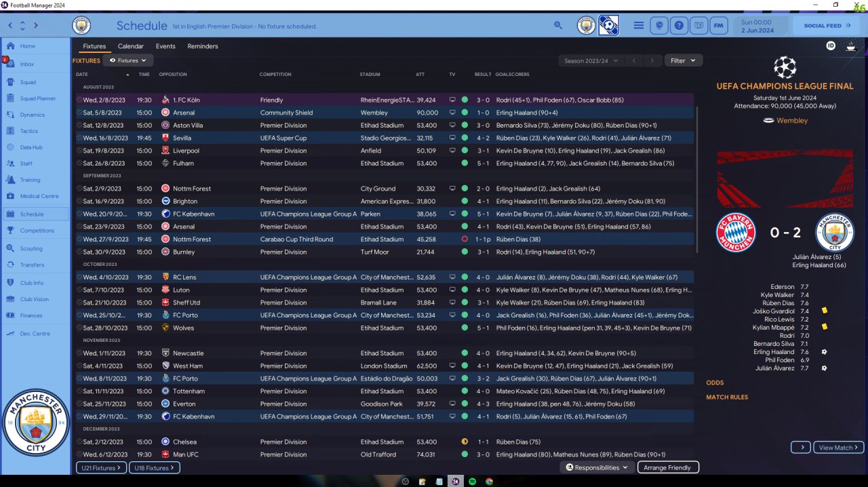The height and width of the screenshot is (487, 868).
Task: Open the Spotify icon in the taskbar
Action: tap(473, 482)
